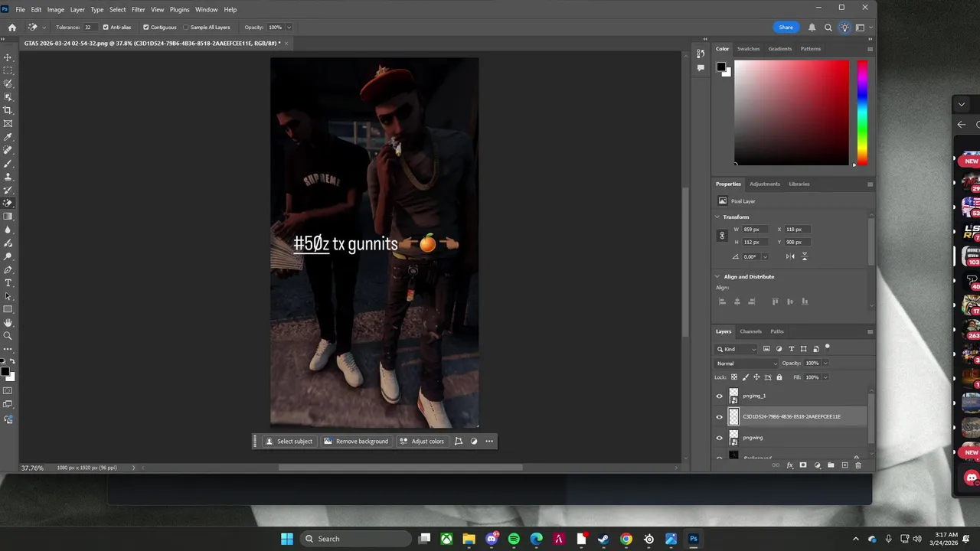Select the Frame tool
Viewport: 980px width, 551px height.
[8, 123]
